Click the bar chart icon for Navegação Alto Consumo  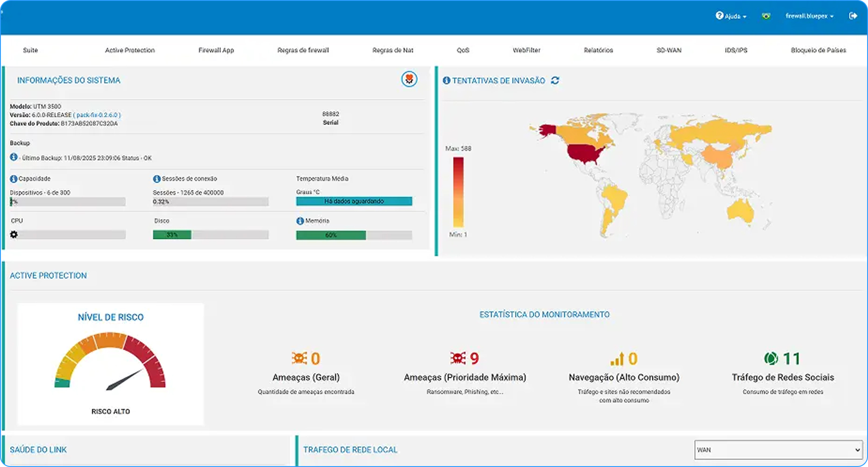[617, 359]
